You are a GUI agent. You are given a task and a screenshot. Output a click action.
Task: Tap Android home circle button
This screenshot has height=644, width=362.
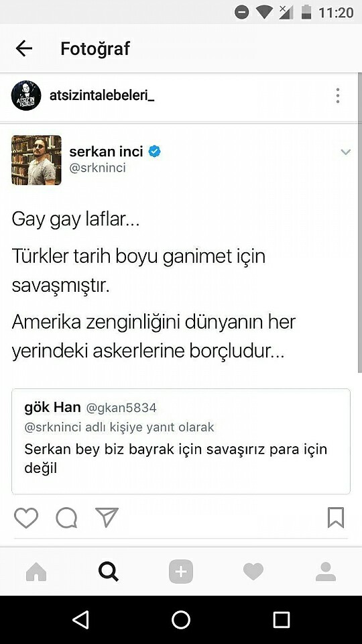(181, 619)
